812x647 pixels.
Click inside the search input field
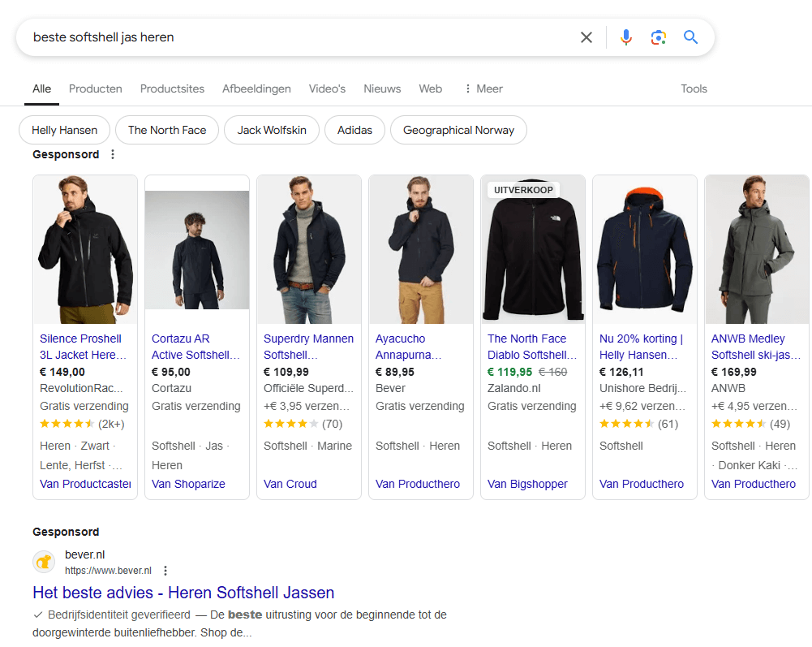tap(300, 37)
